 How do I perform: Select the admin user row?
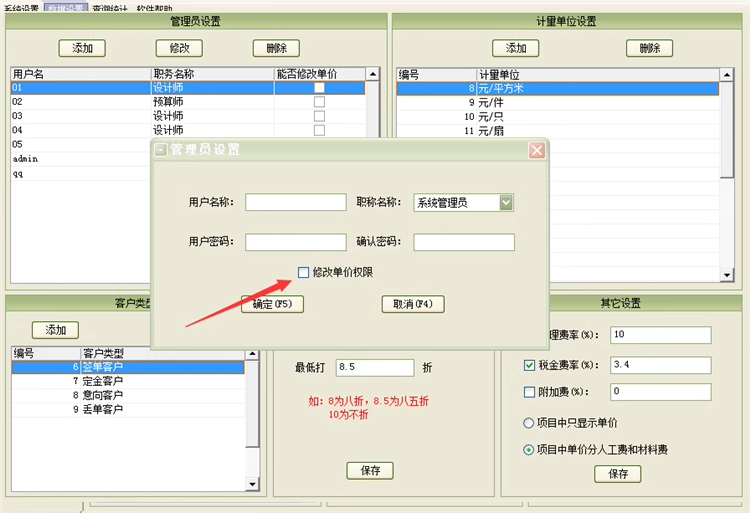[x=80, y=159]
